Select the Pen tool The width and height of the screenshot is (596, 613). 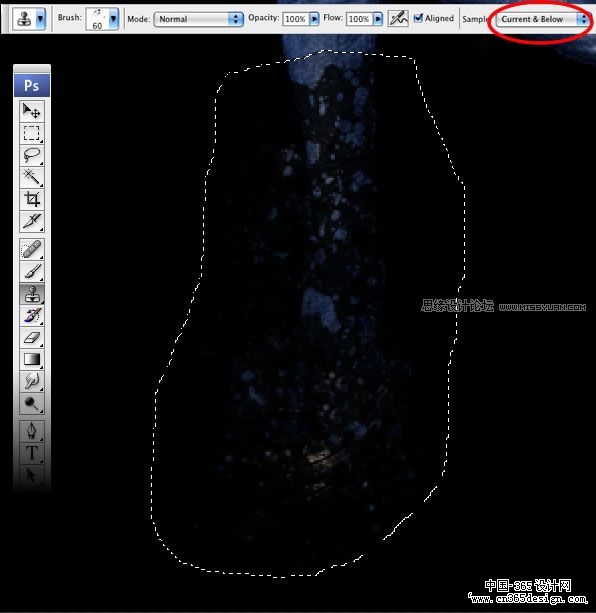[32, 431]
